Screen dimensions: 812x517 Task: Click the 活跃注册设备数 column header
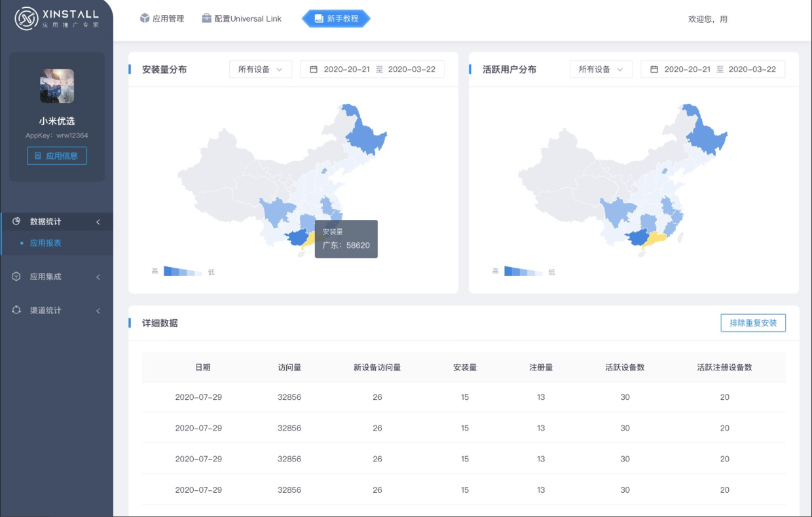tap(725, 367)
